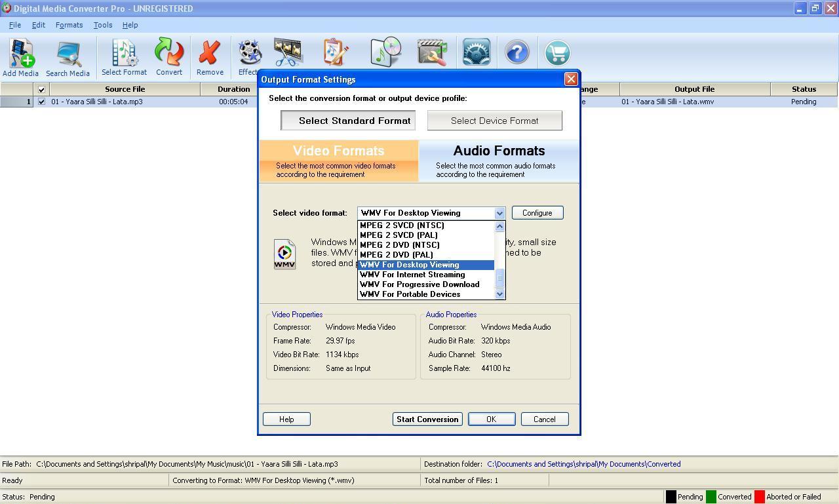Click the WMV format file icon
The width and height of the screenshot is (839, 504).
(284, 254)
